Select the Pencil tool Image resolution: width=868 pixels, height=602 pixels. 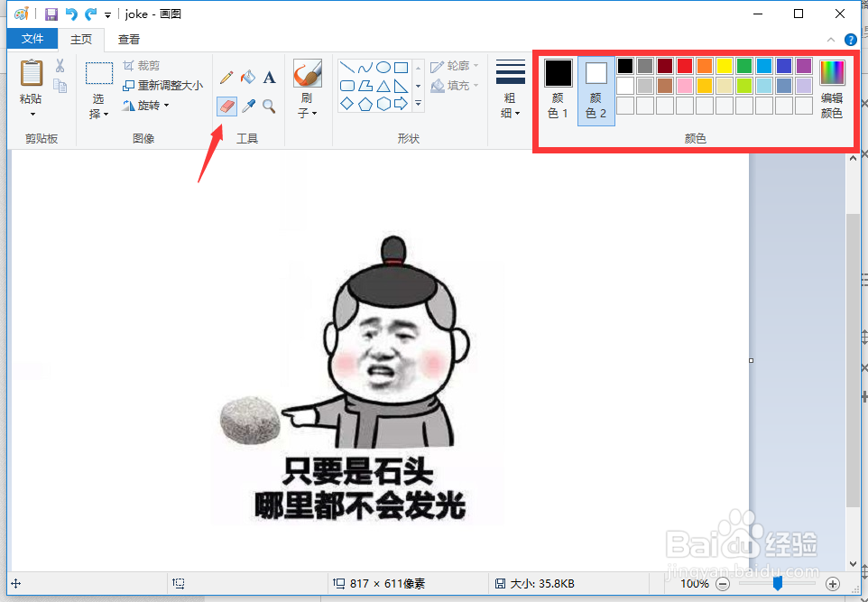[226, 78]
